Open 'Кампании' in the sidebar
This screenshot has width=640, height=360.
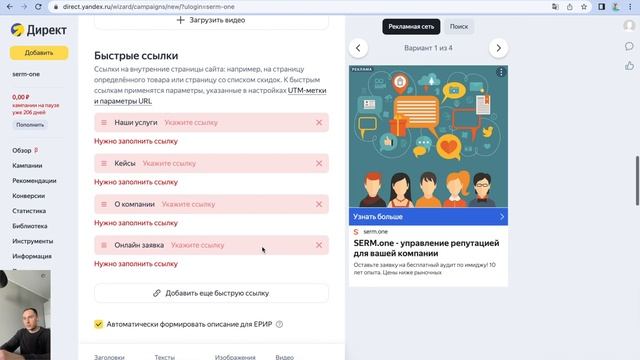pyautogui.click(x=27, y=165)
